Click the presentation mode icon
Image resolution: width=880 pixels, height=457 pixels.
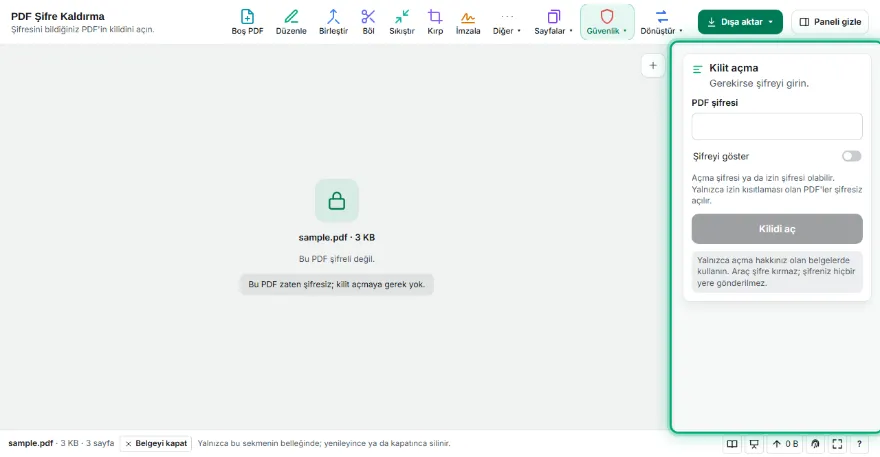click(754, 444)
